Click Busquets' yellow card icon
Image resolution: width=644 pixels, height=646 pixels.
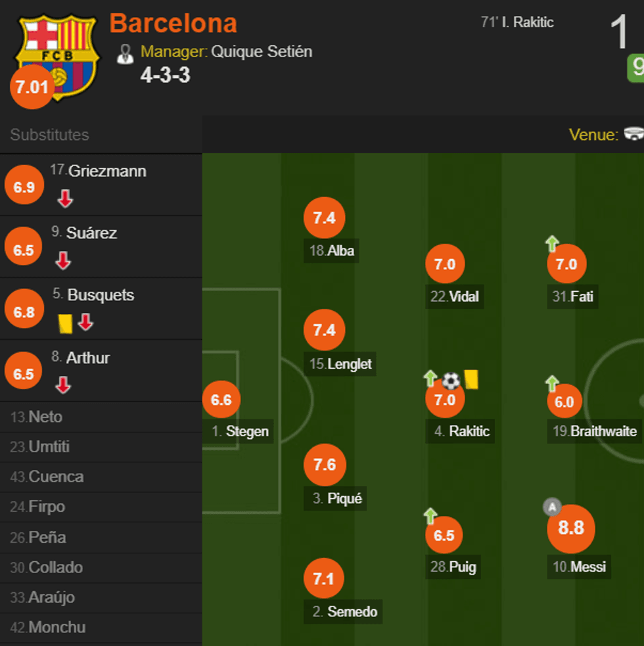[65, 323]
